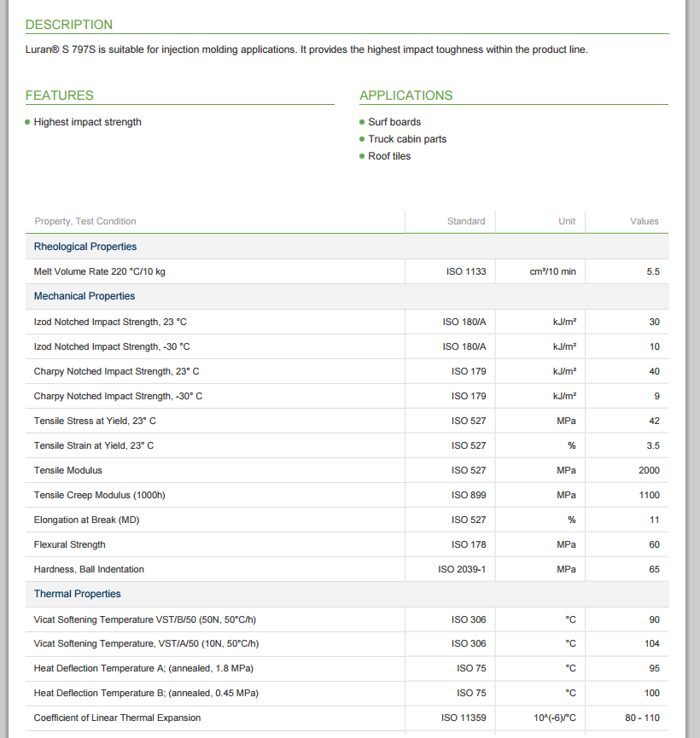700x738 pixels.
Task: Click the 'Values' column header
Action: coord(645,221)
